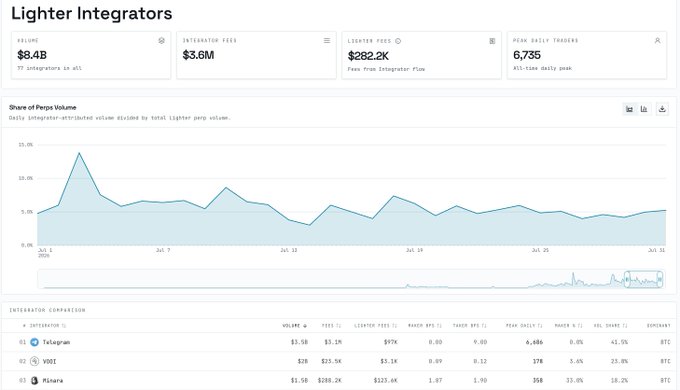680x390 pixels.
Task: Click the 'Fees from Integrator flow' caption
Action: point(386,69)
